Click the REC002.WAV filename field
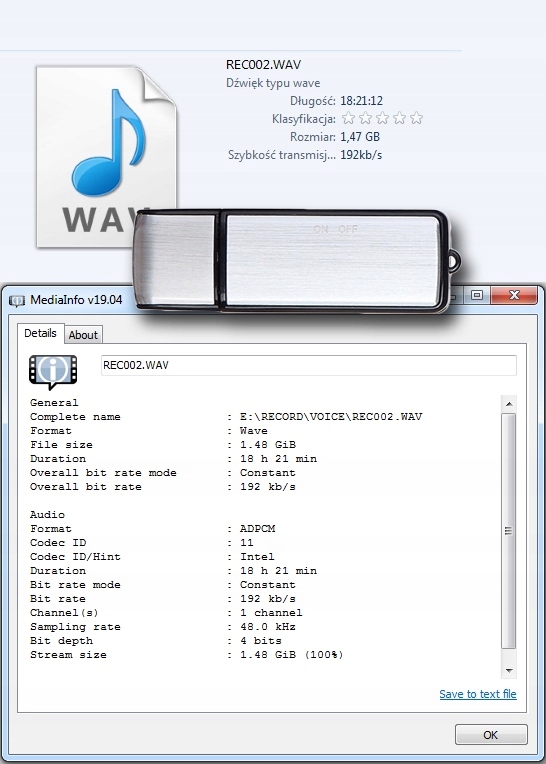Viewport: 546px width, 764px height. pyautogui.click(x=309, y=365)
